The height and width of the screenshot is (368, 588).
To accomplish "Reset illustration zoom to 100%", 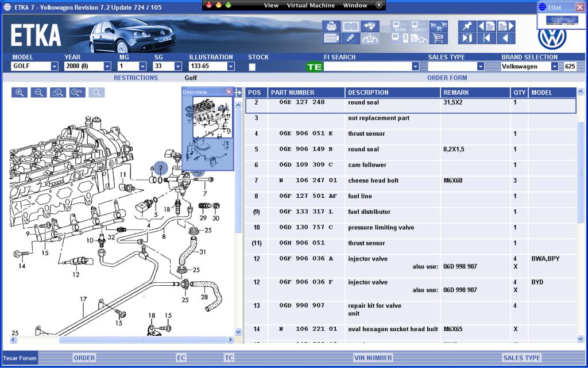I will coord(78,93).
